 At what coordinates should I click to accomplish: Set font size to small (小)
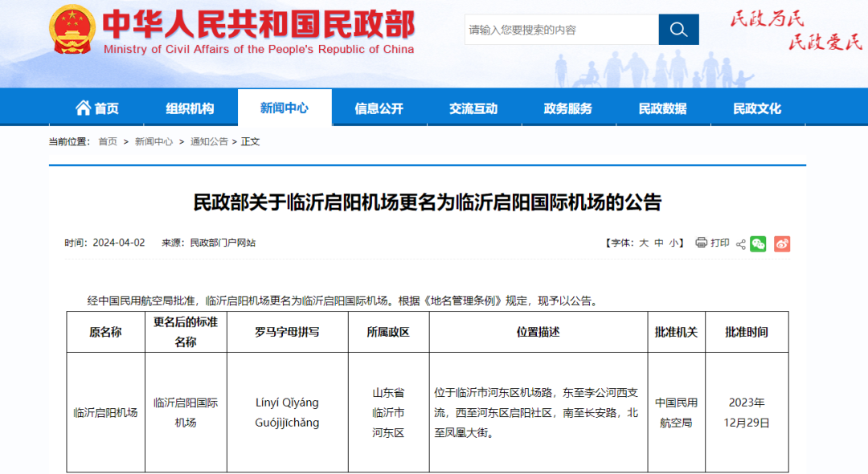[674, 243]
